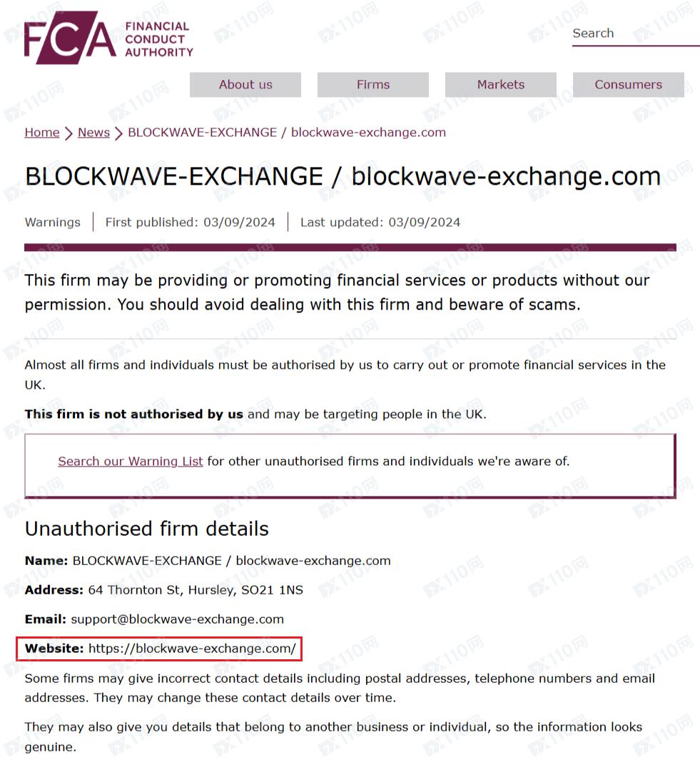Click the News breadcrumb link
700x772 pixels.
pyautogui.click(x=93, y=132)
